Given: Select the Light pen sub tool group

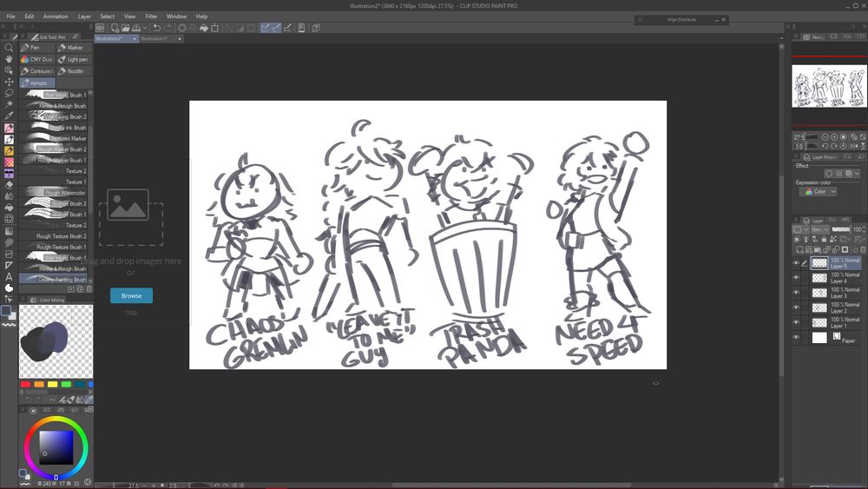Looking at the screenshot, I should pos(74,59).
